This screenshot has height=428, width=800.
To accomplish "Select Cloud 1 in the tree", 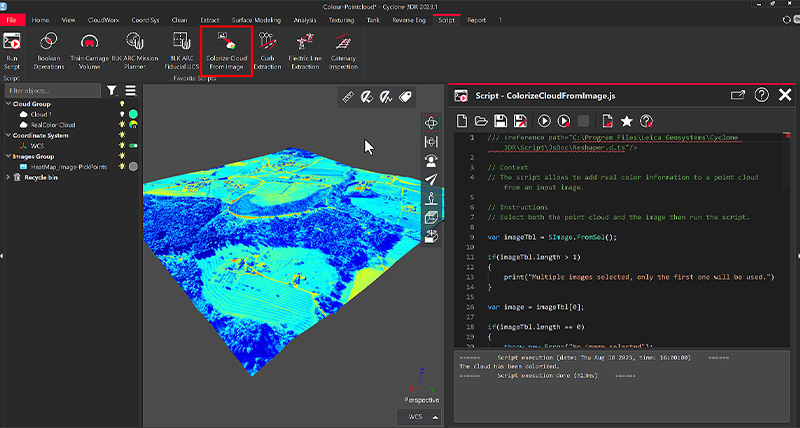I will click(x=41, y=114).
